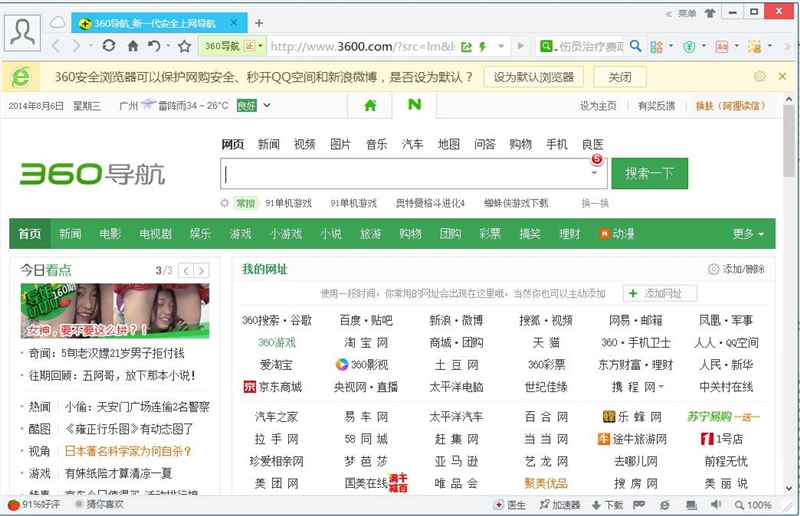Bookmark page with the star icon

(184, 46)
